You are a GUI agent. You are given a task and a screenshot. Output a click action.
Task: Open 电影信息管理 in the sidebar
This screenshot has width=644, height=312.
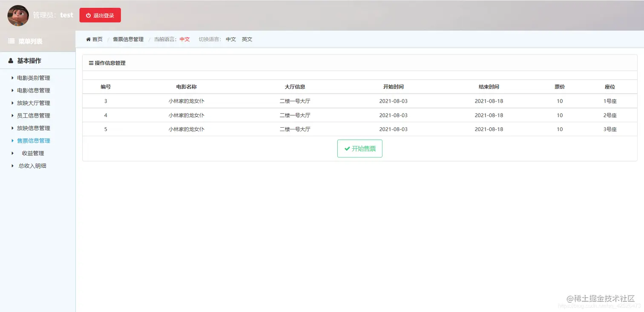34,90
